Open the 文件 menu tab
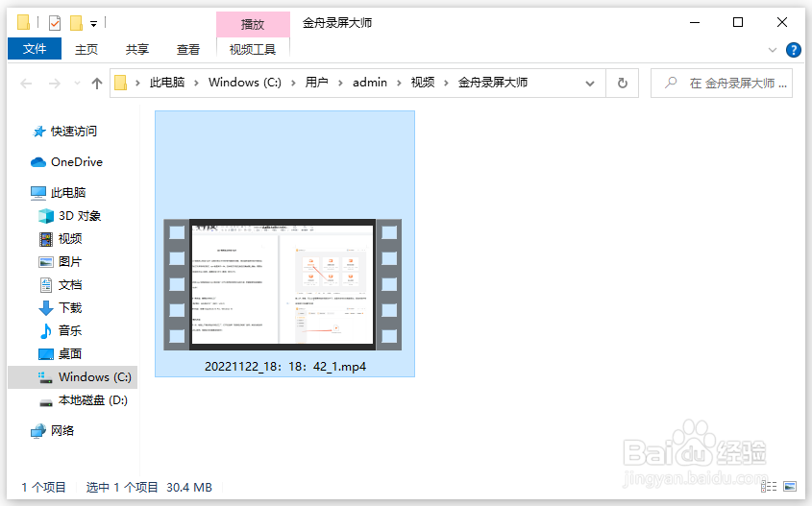The width and height of the screenshot is (812, 506). click(x=35, y=49)
